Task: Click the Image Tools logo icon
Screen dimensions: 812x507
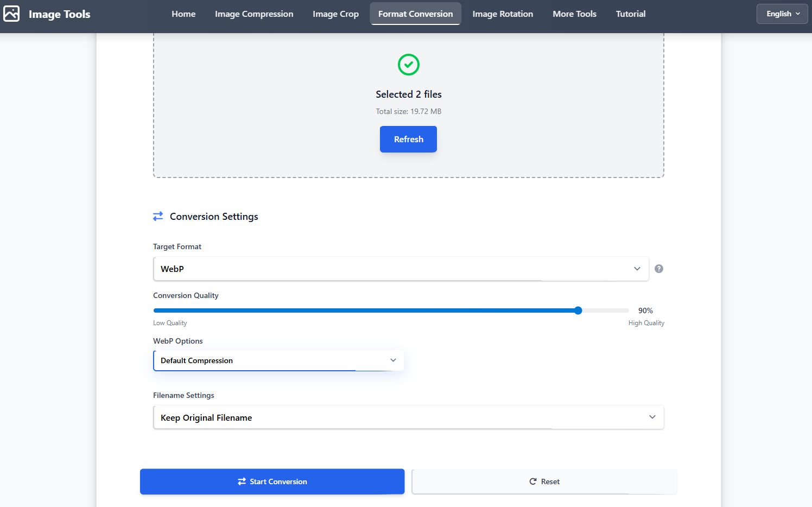Action: point(11,14)
